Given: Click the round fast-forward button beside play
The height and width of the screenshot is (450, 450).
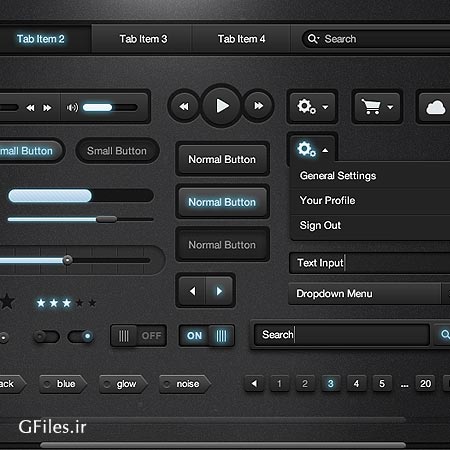Looking at the screenshot, I should [258, 106].
